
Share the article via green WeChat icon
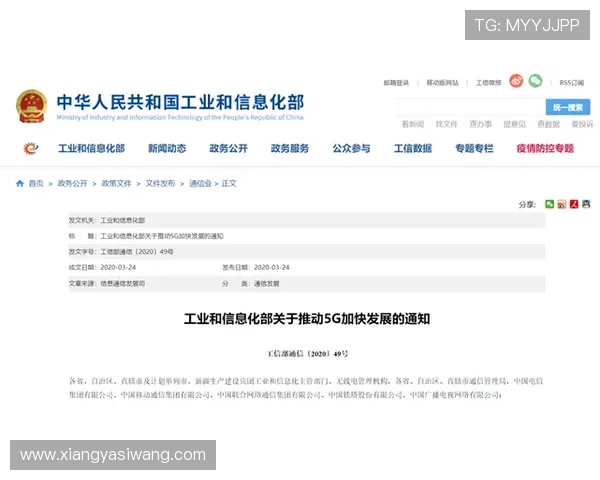coord(549,204)
